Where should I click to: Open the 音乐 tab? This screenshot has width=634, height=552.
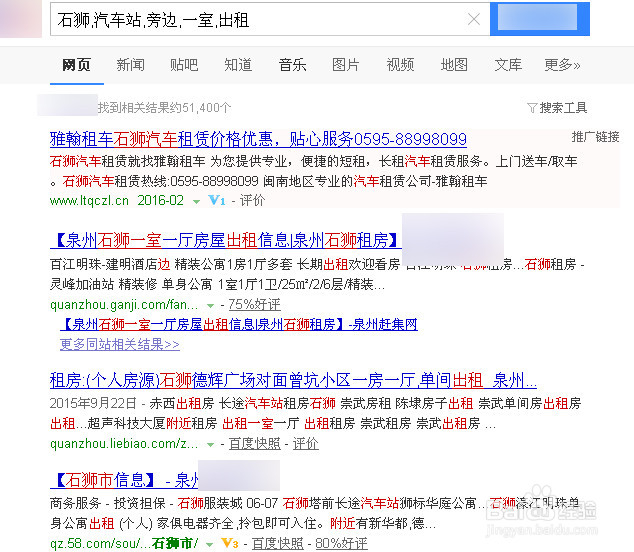(x=292, y=65)
